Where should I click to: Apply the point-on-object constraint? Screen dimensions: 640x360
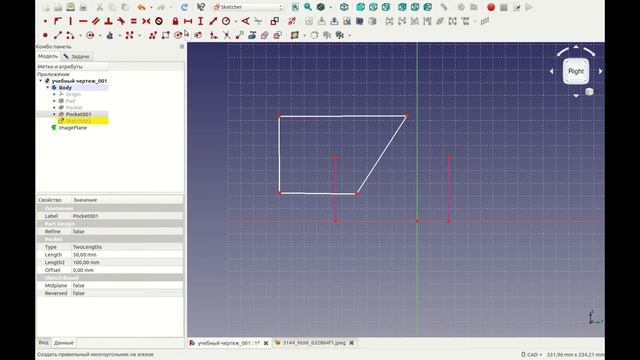58,21
